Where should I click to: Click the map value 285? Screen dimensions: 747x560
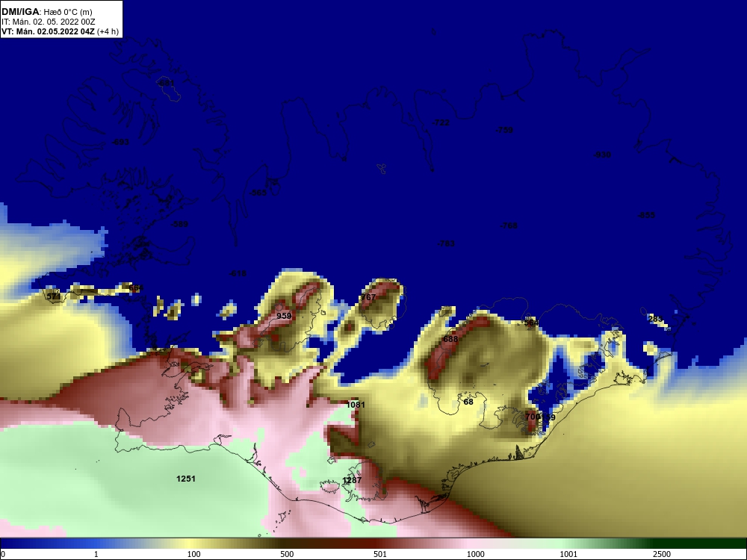(x=656, y=319)
